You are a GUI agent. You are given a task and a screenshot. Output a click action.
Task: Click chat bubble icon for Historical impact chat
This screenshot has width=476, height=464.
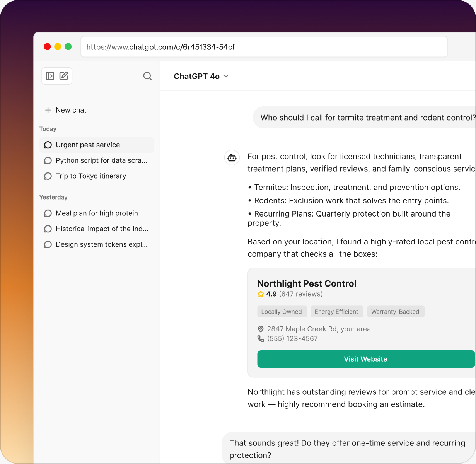pyautogui.click(x=48, y=229)
